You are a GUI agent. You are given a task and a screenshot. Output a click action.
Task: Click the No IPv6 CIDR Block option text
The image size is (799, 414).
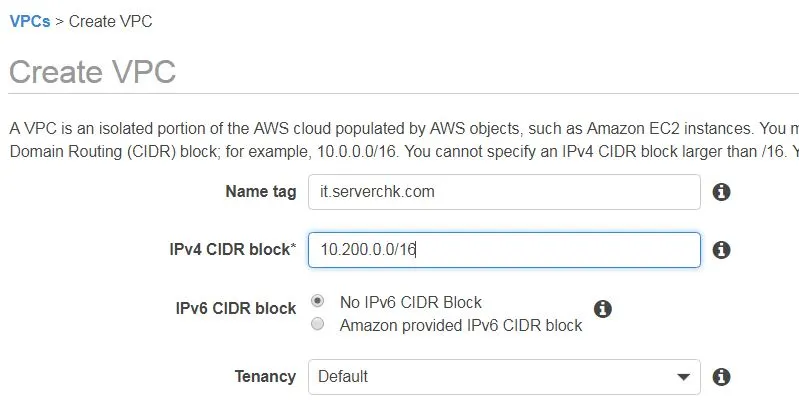(x=411, y=302)
